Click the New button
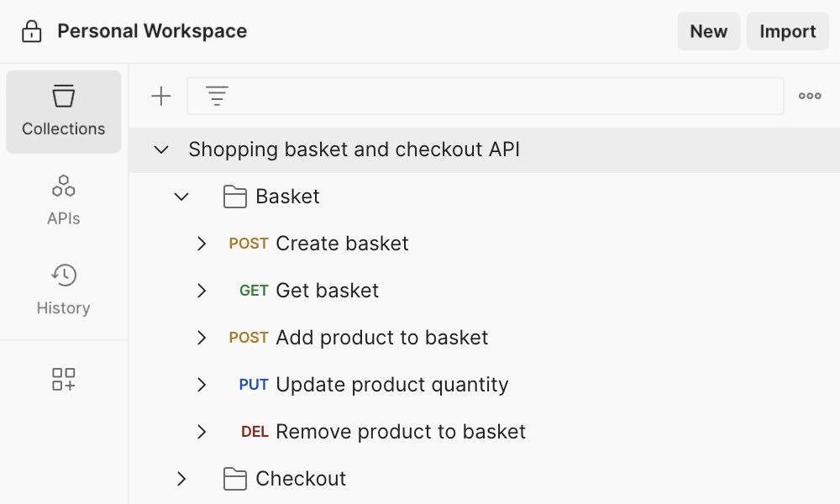The width and height of the screenshot is (840, 504). click(x=708, y=32)
